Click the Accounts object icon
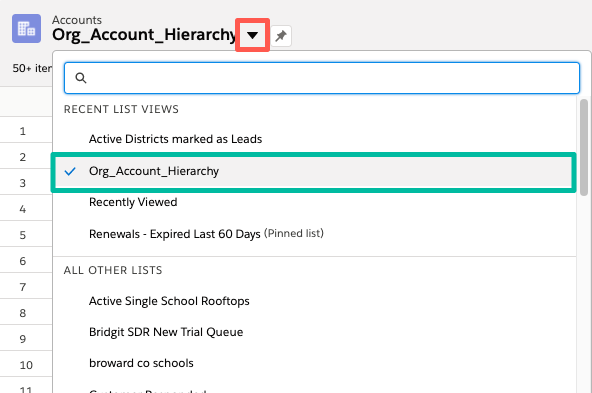Viewport: 592px width, 393px height. (x=26, y=29)
